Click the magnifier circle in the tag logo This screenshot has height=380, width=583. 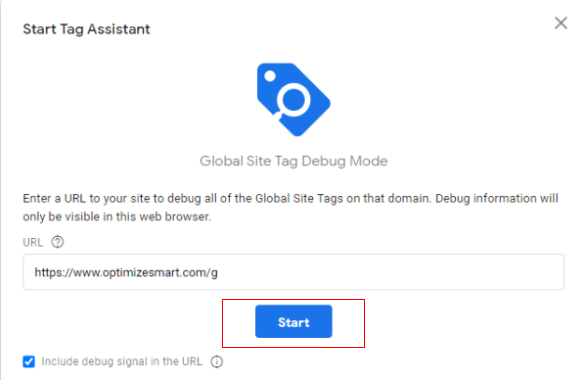point(293,100)
